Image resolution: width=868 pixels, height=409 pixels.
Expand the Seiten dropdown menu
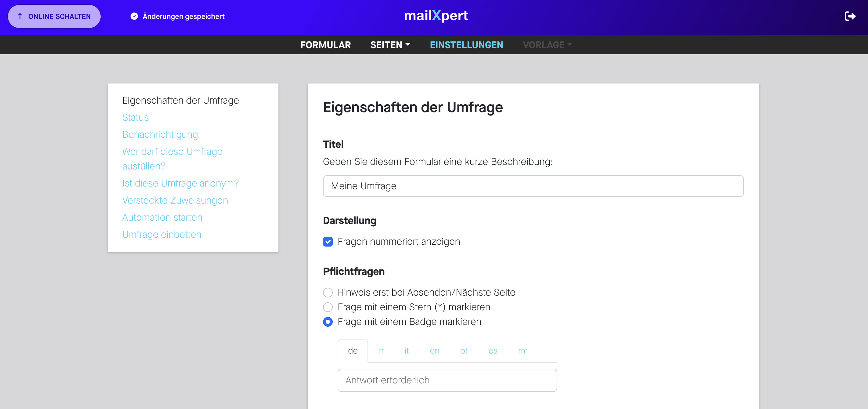tap(390, 45)
